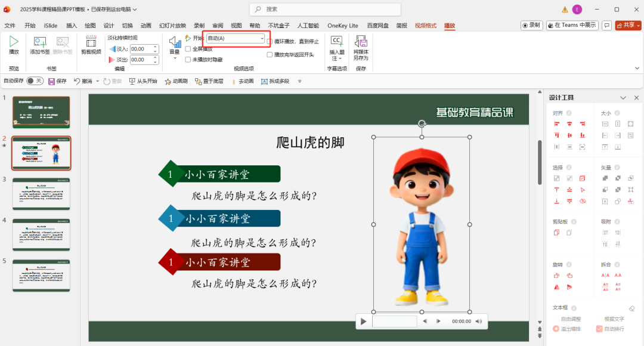This screenshot has height=346, width=644.
Task: Toggle the 自动保存 switch on
Action: [35, 81]
